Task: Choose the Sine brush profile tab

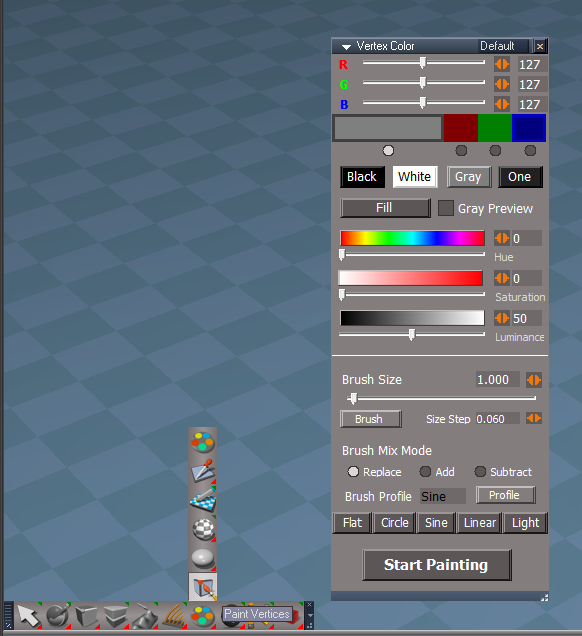Action: pos(436,523)
